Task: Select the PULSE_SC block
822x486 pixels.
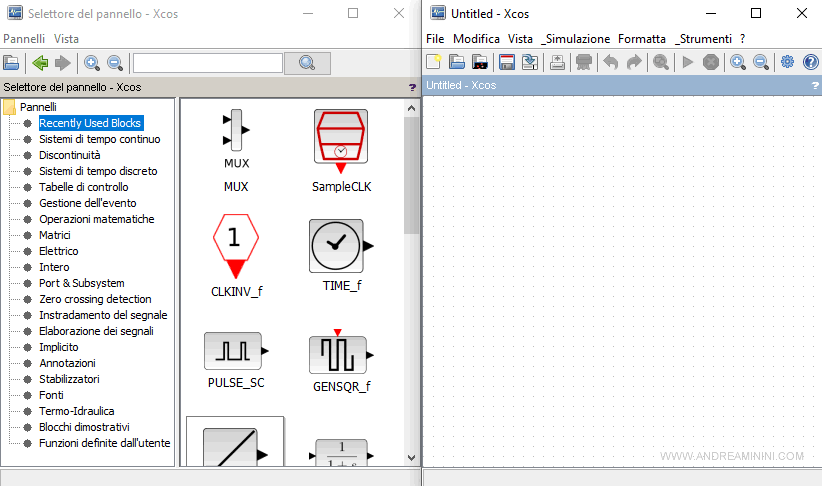Action: click(236, 361)
